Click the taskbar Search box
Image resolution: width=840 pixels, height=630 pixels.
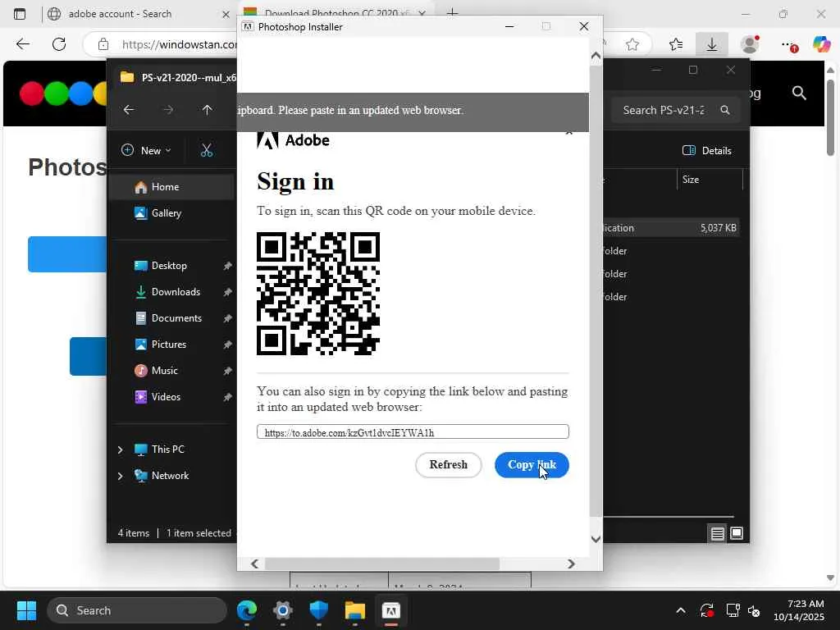[137, 610]
